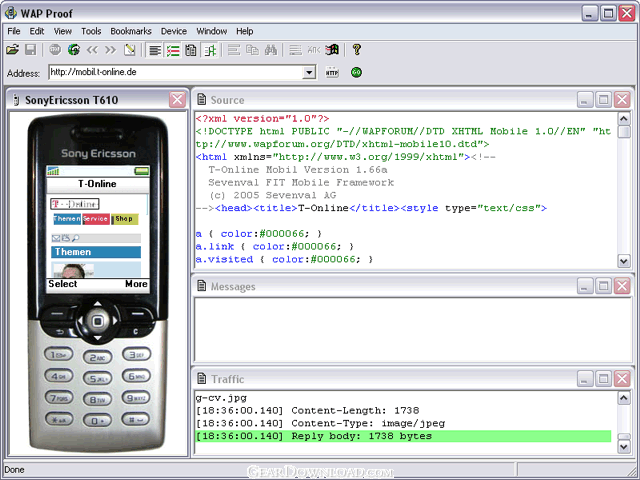The height and width of the screenshot is (480, 640).
Task: Click the Stop loading icon
Action: (55, 50)
